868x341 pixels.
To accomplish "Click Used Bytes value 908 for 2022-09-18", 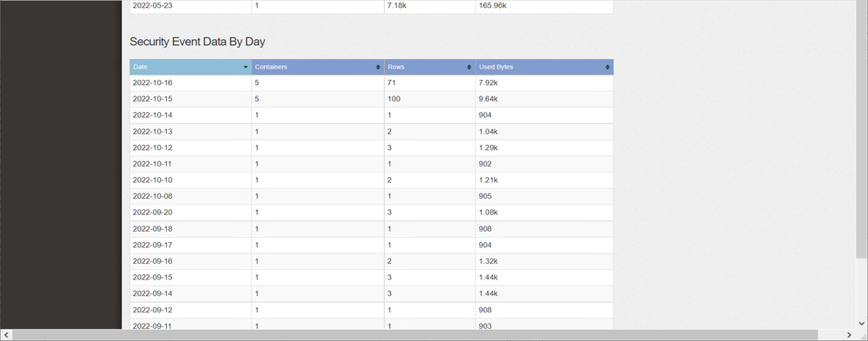I will pos(485,229).
